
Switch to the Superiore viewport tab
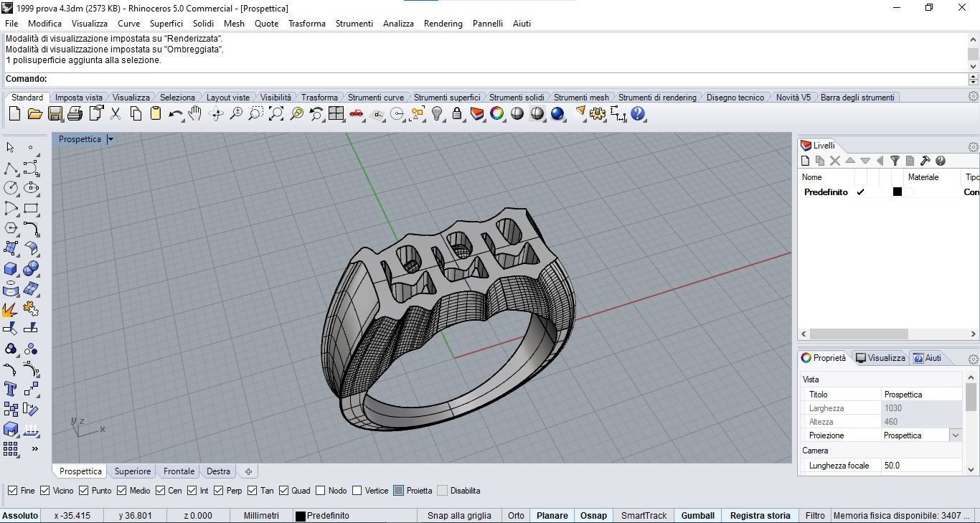click(x=133, y=471)
